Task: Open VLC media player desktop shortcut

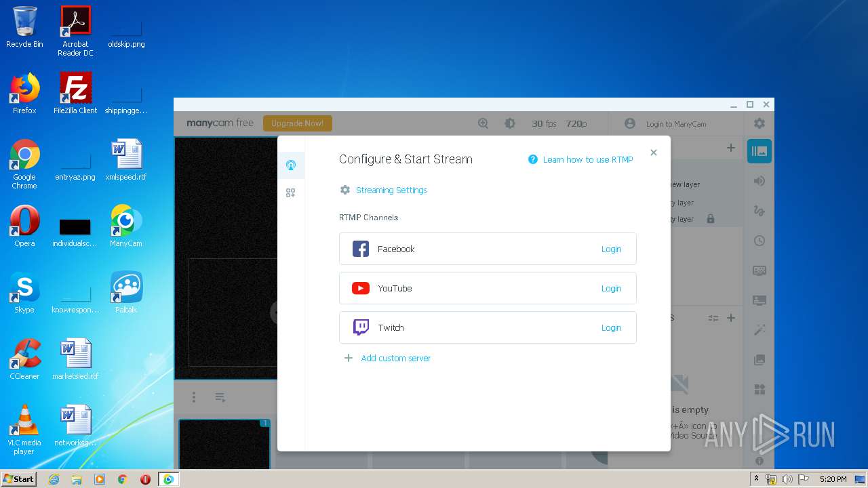Action: click(24, 429)
